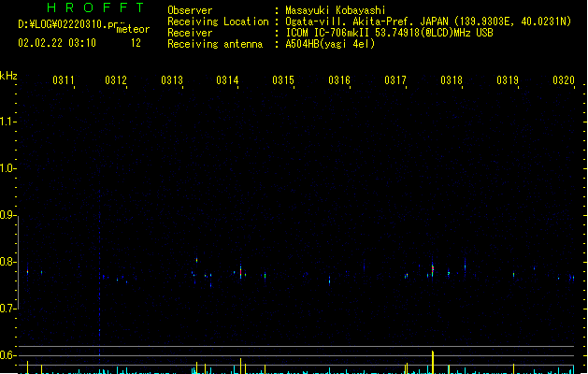
Task: Click the kHz axis unit label
Action: pyautogui.click(x=8, y=76)
